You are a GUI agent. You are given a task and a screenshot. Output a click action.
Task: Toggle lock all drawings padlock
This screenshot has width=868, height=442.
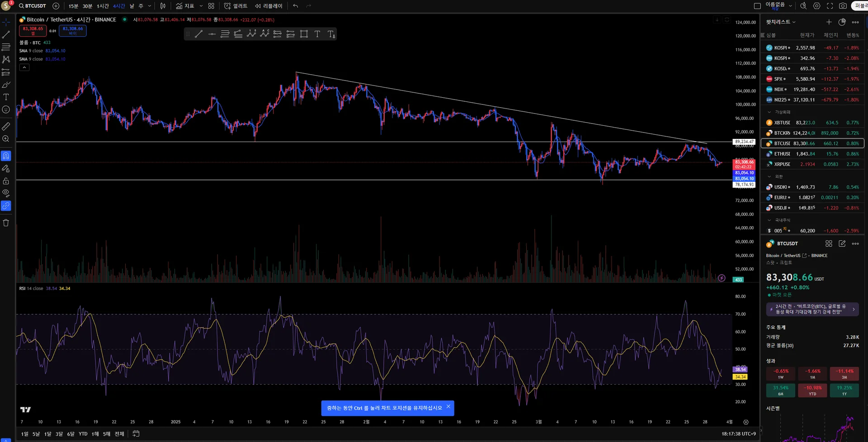[6, 181]
